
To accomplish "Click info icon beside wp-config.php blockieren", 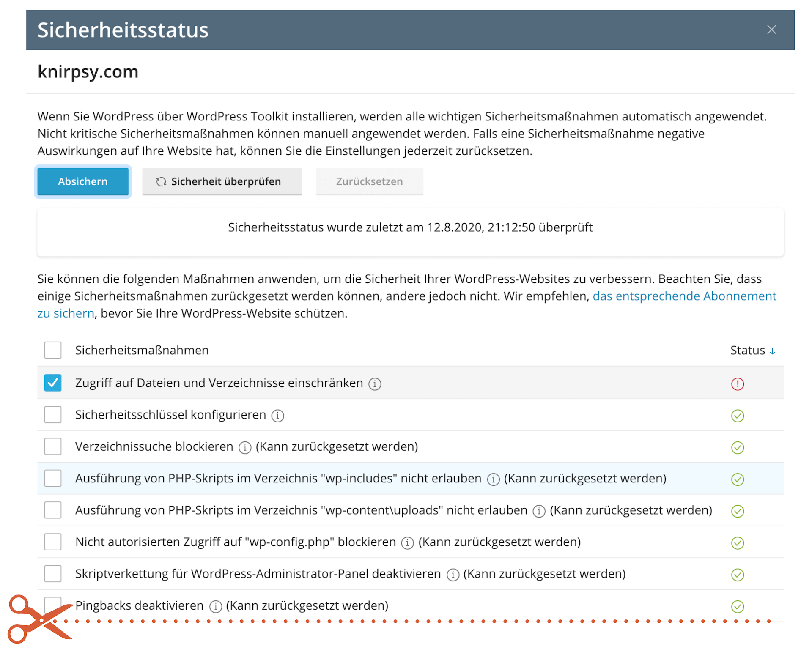I will (407, 543).
